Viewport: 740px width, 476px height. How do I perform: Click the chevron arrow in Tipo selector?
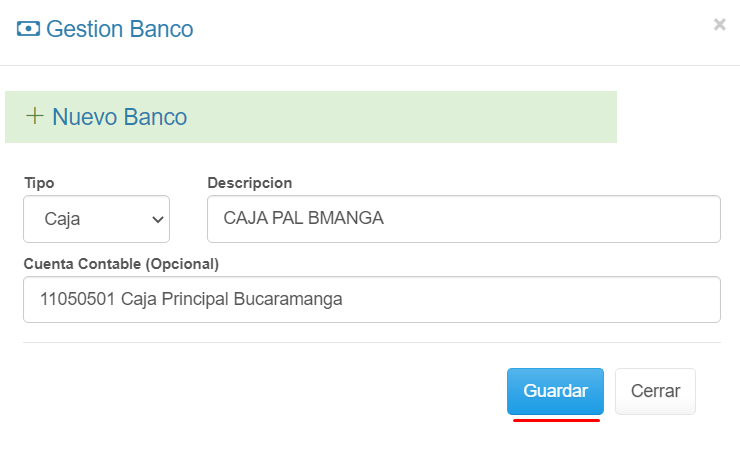click(x=157, y=219)
